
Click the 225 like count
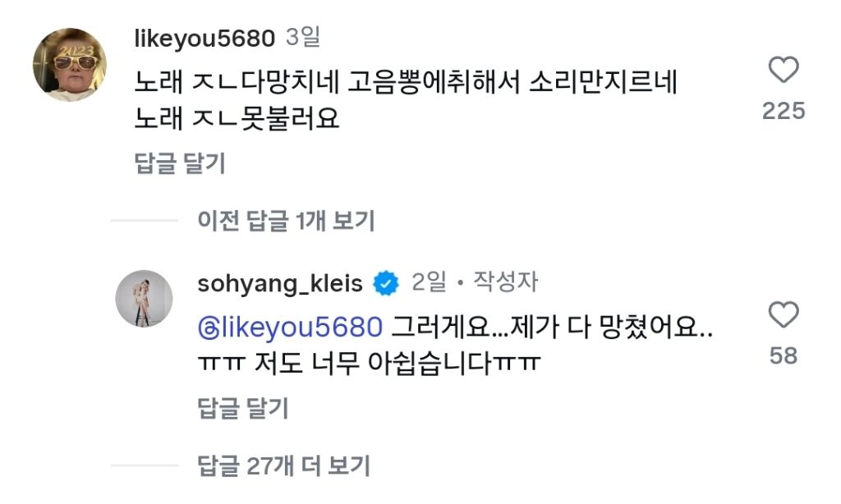(x=783, y=111)
